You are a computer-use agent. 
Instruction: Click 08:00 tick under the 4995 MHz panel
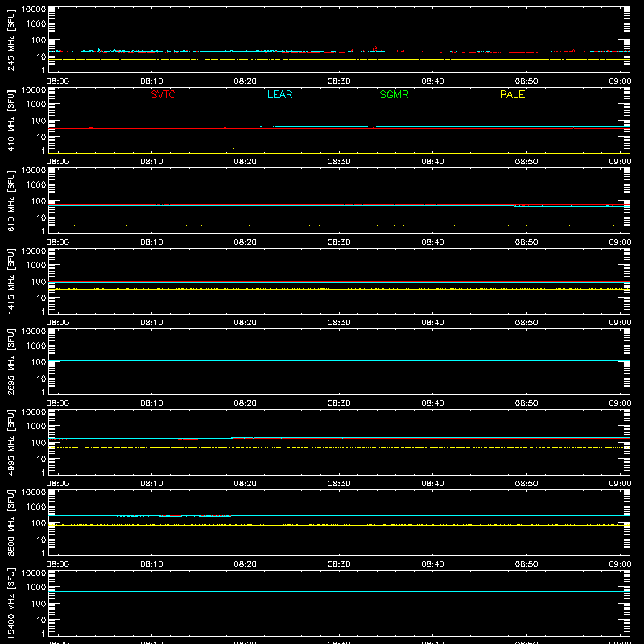(x=58, y=484)
